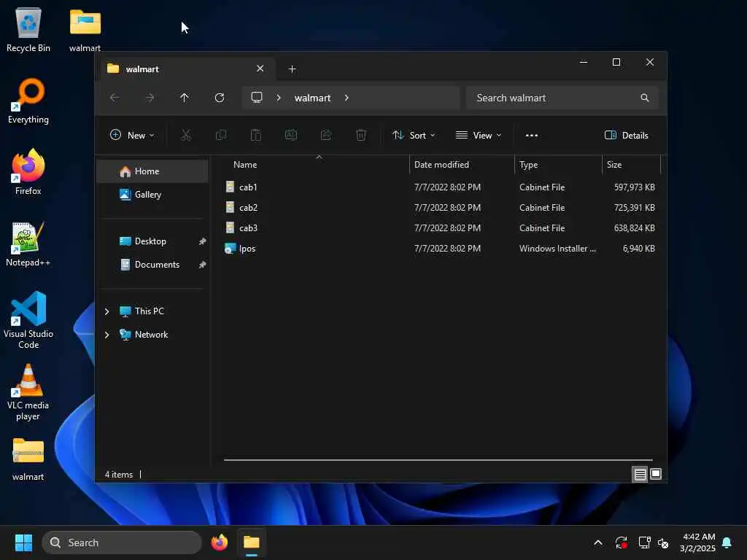Click the sync update tray icon

622,542
